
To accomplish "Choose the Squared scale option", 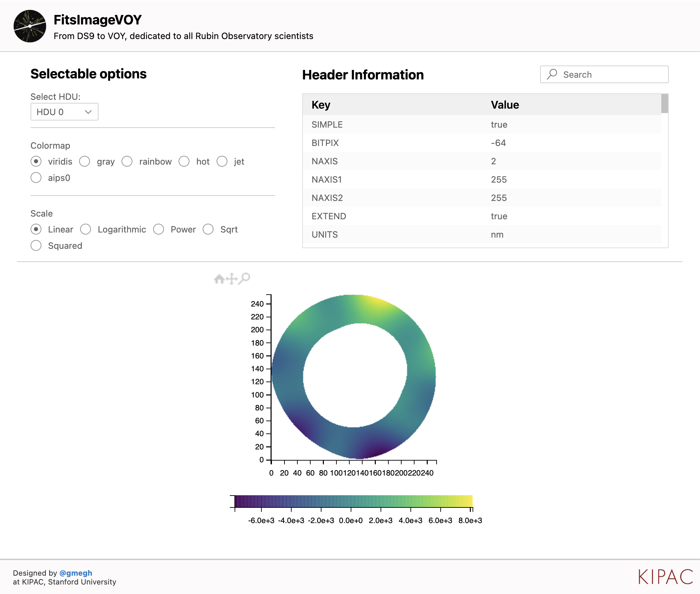I will tap(36, 245).
